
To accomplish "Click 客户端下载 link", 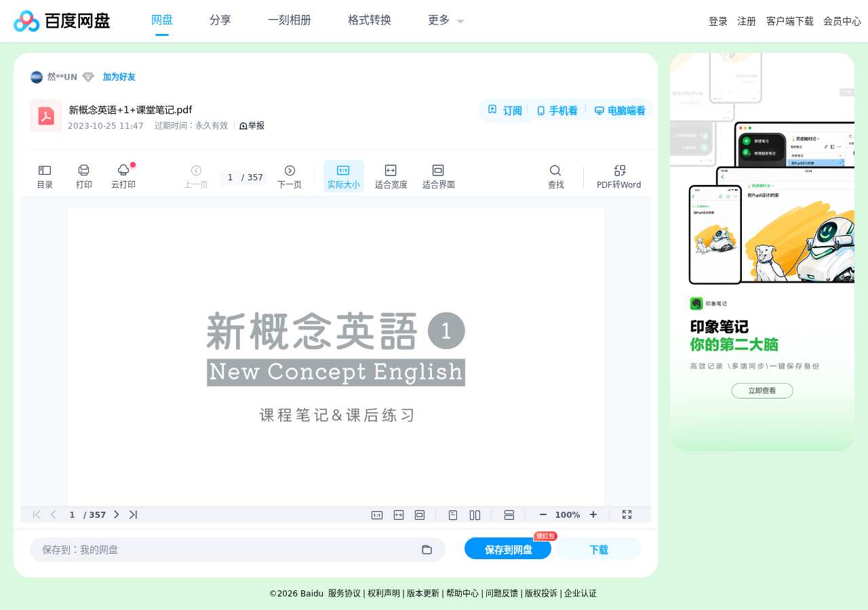I will pos(790,21).
